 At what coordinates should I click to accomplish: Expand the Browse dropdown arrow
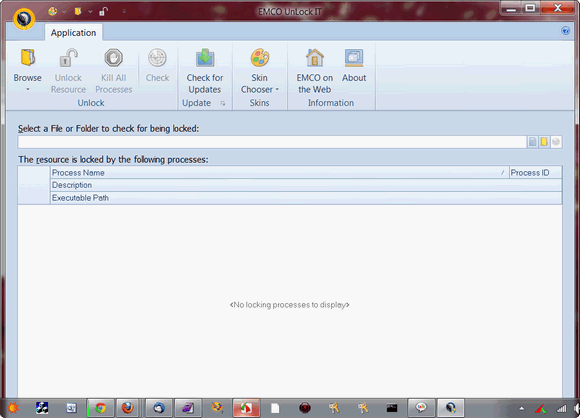pos(27,90)
